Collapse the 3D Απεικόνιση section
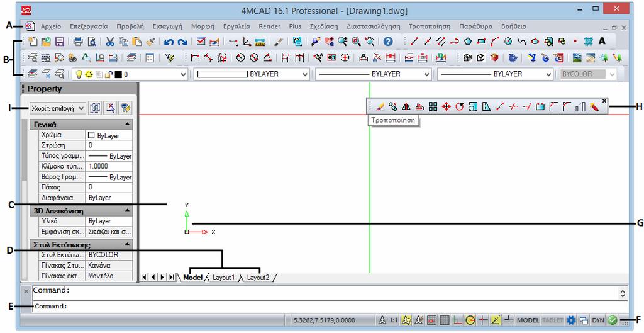644x333 pixels. tap(128, 210)
